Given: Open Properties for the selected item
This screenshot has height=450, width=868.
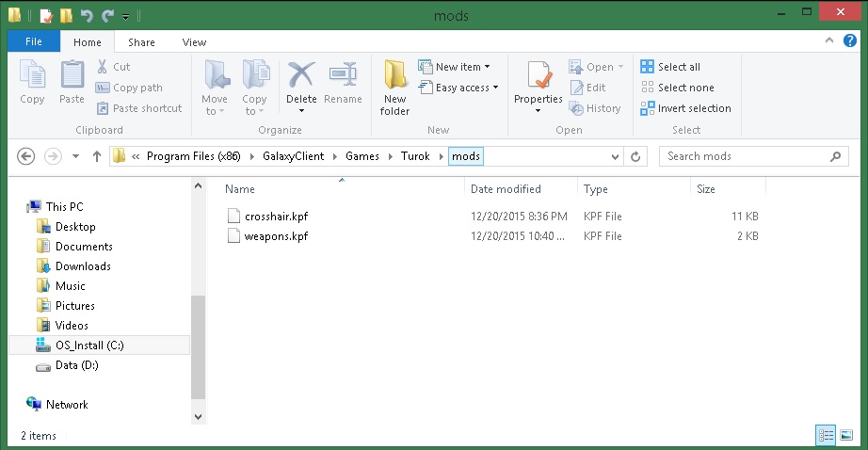Looking at the screenshot, I should (538, 79).
